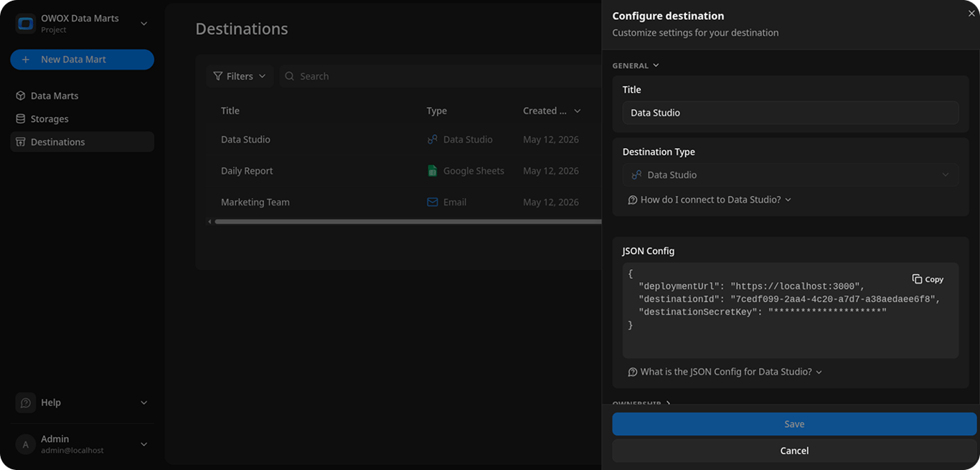Open the Daily Report destination row
Image resolution: width=980 pixels, height=470 pixels.
point(404,171)
